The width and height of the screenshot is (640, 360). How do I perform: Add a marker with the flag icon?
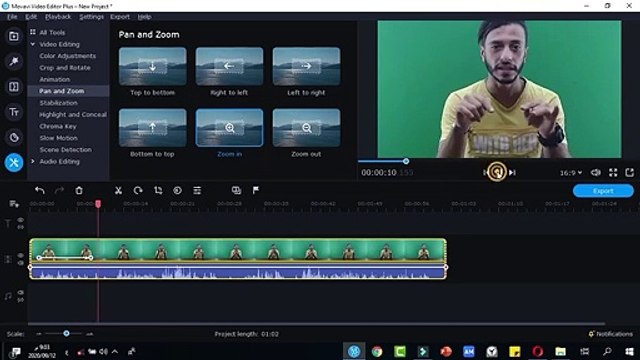pyautogui.click(x=256, y=190)
